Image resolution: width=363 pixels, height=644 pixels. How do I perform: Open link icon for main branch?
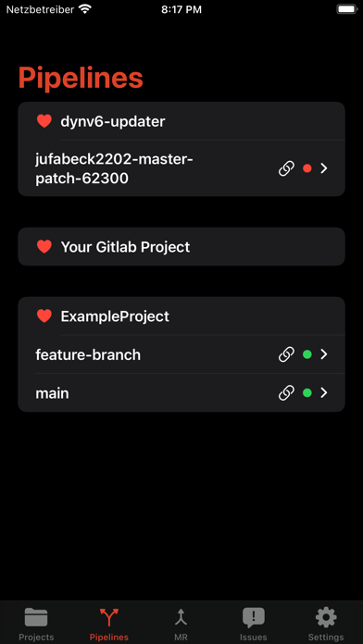[x=286, y=393]
